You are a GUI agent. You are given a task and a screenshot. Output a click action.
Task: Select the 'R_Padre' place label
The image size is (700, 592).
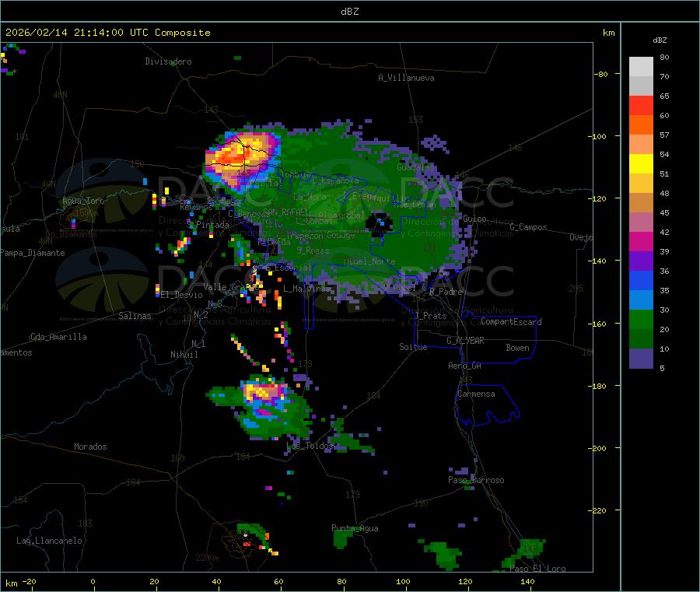(x=446, y=292)
